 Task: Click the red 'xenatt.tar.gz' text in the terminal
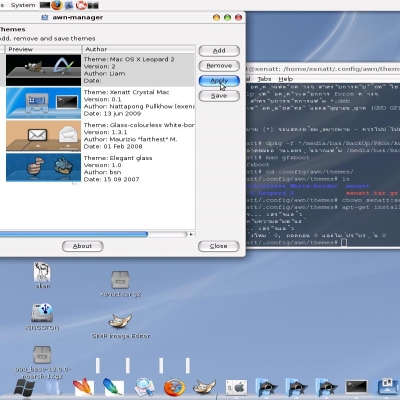click(372, 193)
